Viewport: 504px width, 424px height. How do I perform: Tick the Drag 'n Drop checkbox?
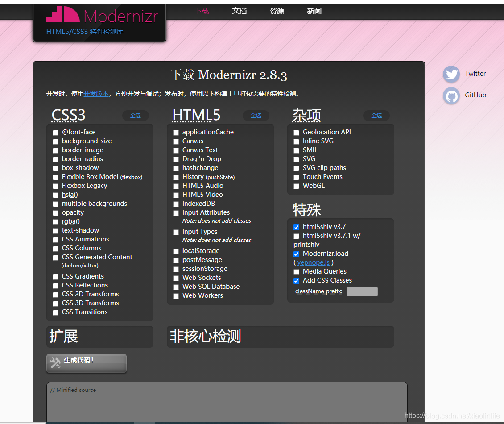pos(176,159)
